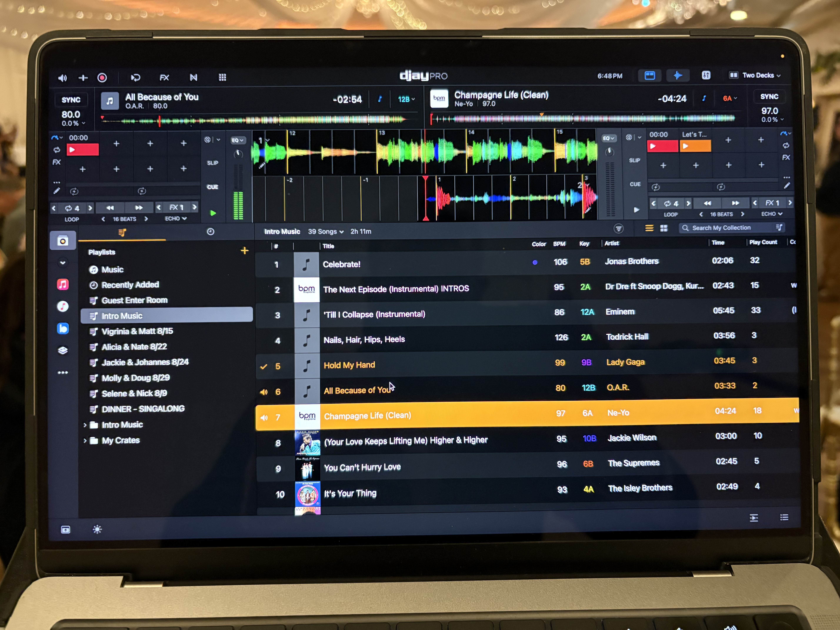Add a new playlist with plus button
This screenshot has height=630, width=840.
pos(245,251)
